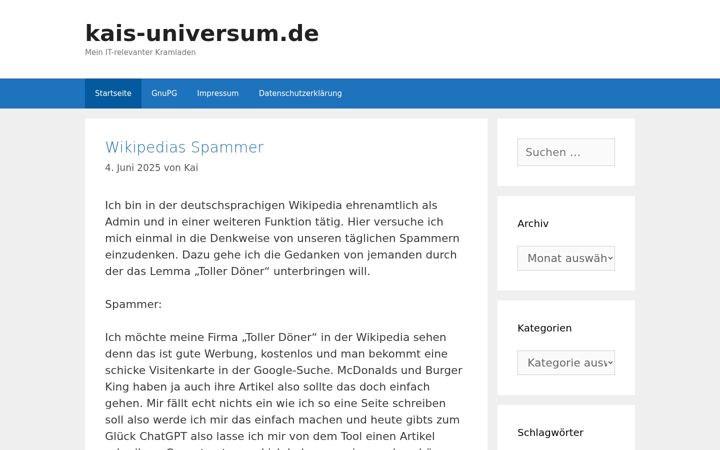Open the Datenschutzerklärung page
The width and height of the screenshot is (720, 450).
pos(300,93)
